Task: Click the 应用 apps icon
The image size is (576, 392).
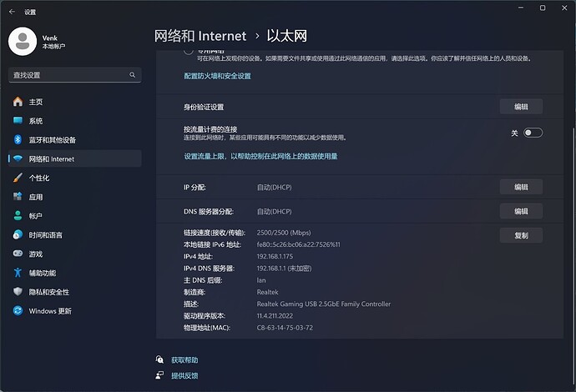Action: point(18,197)
